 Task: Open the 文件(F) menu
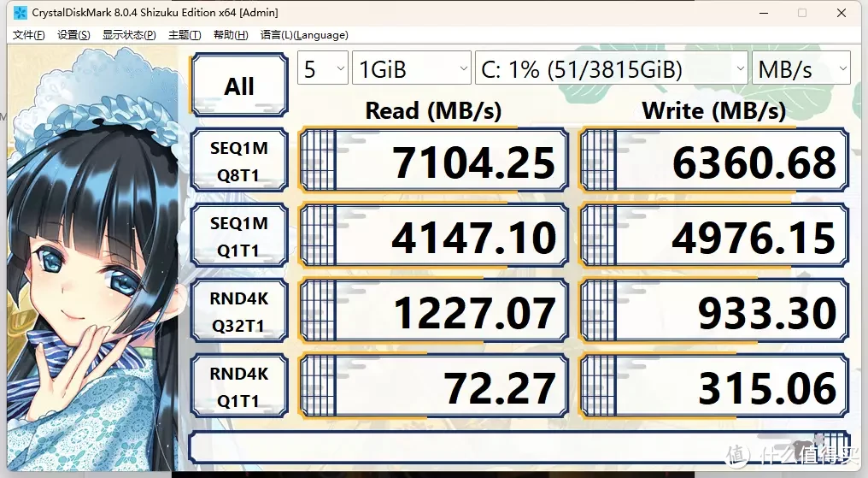28,35
